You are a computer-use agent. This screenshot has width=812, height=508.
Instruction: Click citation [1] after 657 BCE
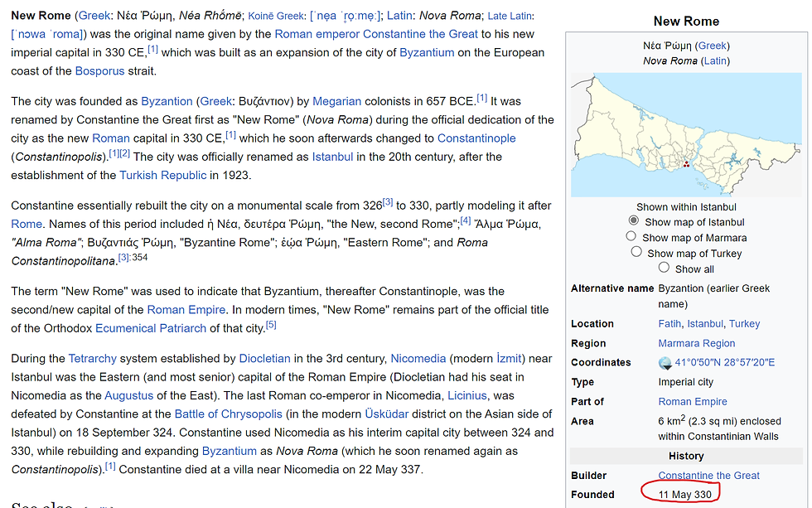coord(482,98)
